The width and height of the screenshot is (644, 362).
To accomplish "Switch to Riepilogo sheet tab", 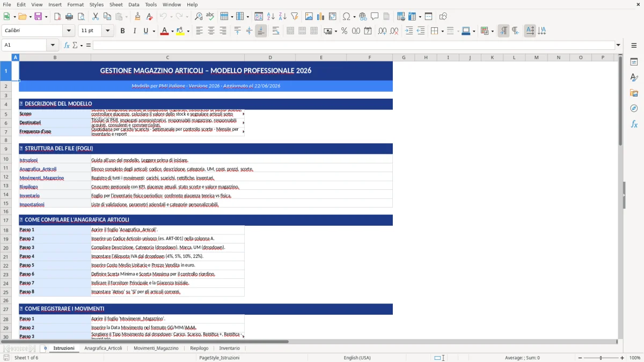I will pyautogui.click(x=199, y=348).
